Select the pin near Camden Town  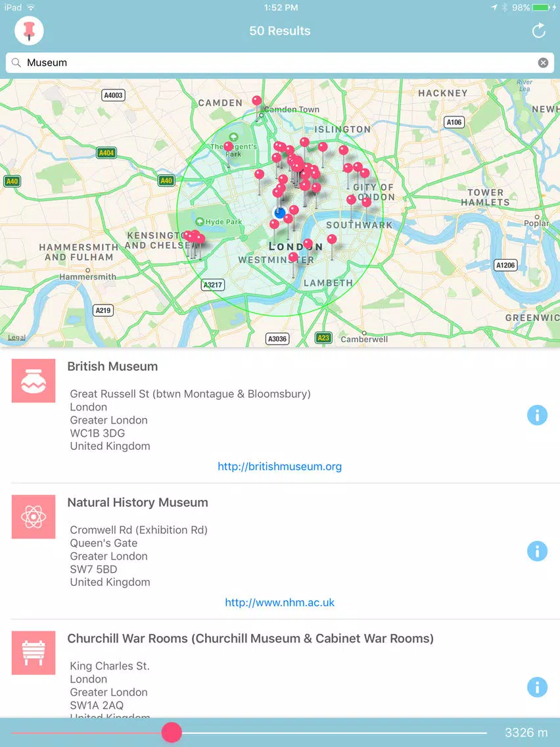(x=256, y=101)
